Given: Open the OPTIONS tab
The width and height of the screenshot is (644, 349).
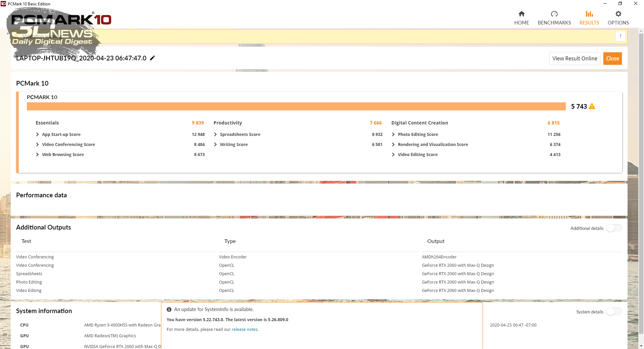Looking at the screenshot, I should (x=618, y=18).
